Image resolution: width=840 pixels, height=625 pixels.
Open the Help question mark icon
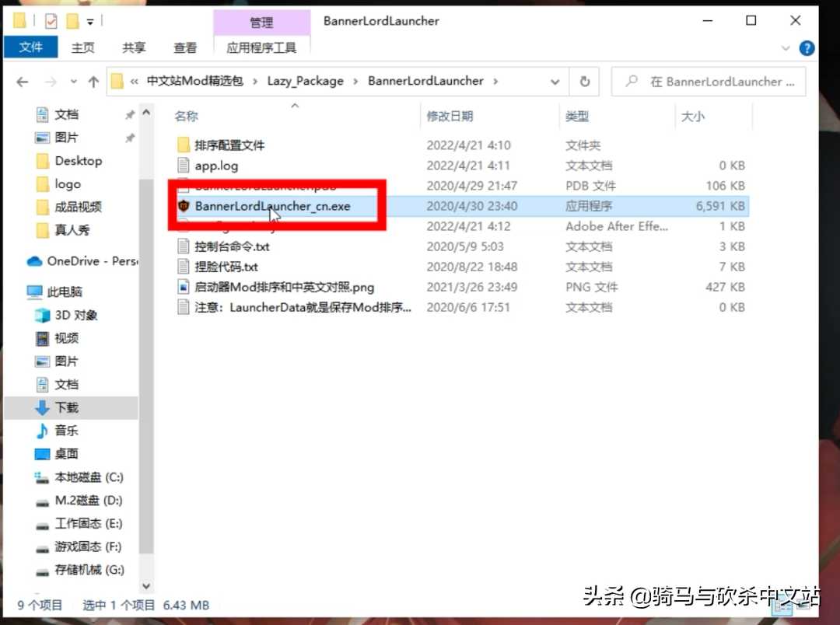point(807,48)
